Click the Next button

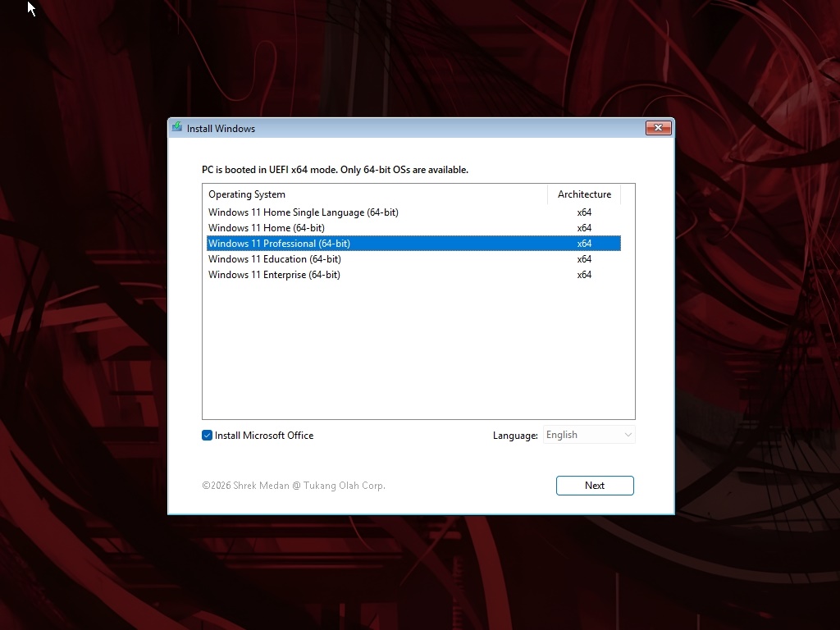595,486
